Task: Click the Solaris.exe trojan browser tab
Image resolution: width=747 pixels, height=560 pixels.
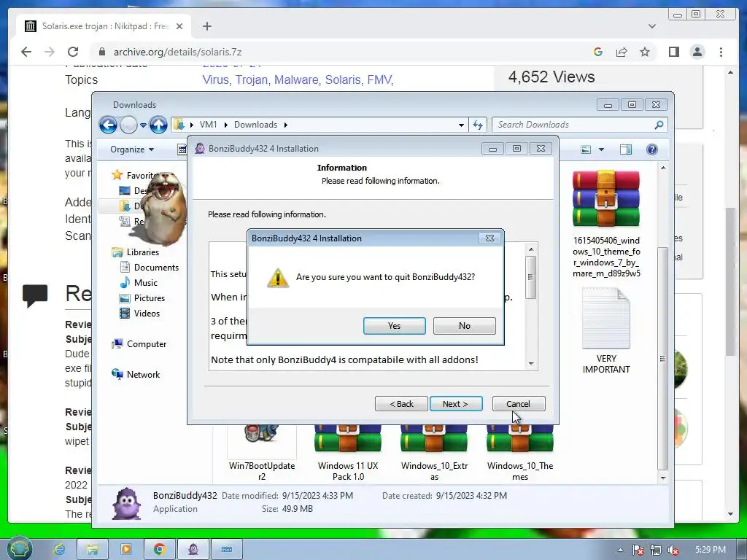Action: click(105, 26)
